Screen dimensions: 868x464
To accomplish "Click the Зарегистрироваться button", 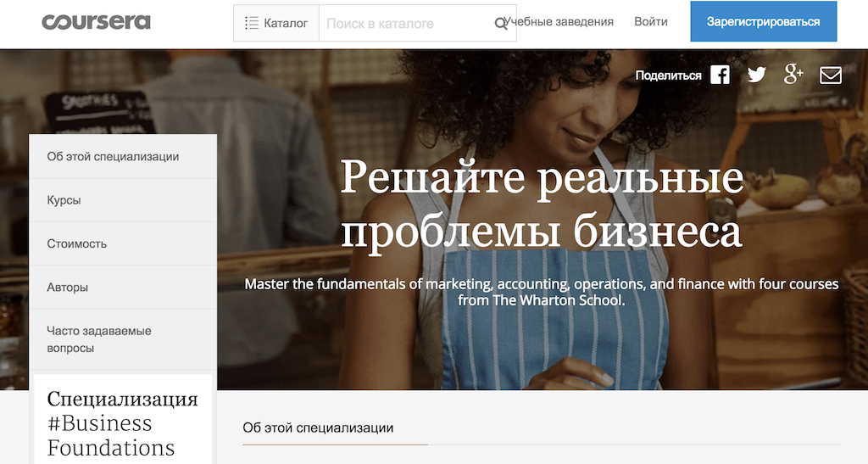I will tap(764, 21).
